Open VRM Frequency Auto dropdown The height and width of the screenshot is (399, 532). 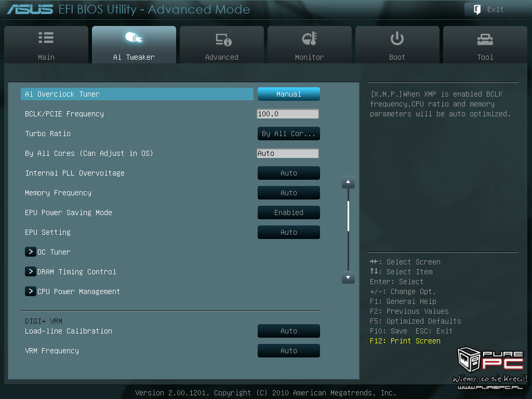coord(289,351)
